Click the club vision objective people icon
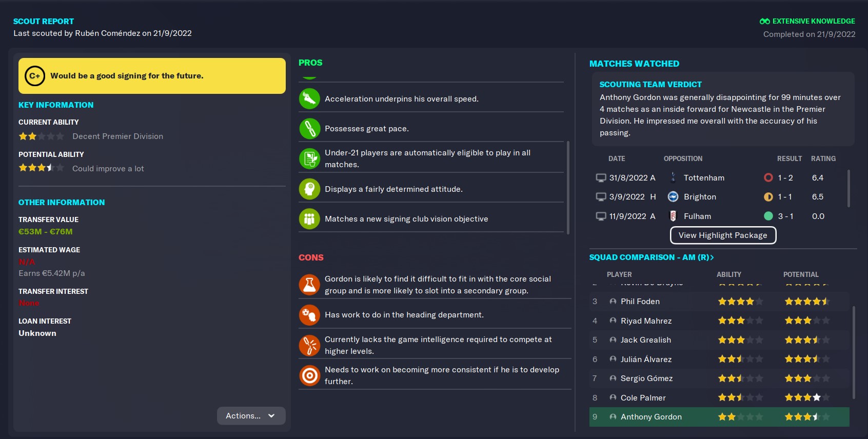Screen dimensions: 868x439 tap(309, 219)
